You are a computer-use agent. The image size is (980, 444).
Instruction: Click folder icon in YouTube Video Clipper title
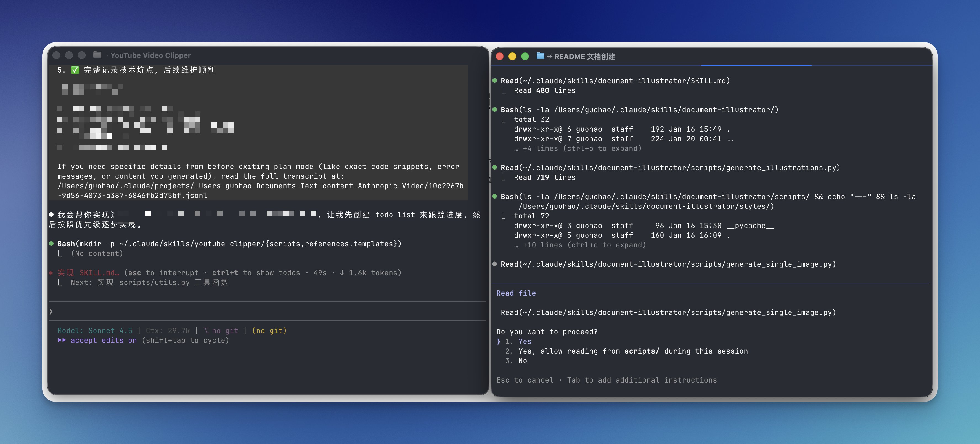pos(97,55)
